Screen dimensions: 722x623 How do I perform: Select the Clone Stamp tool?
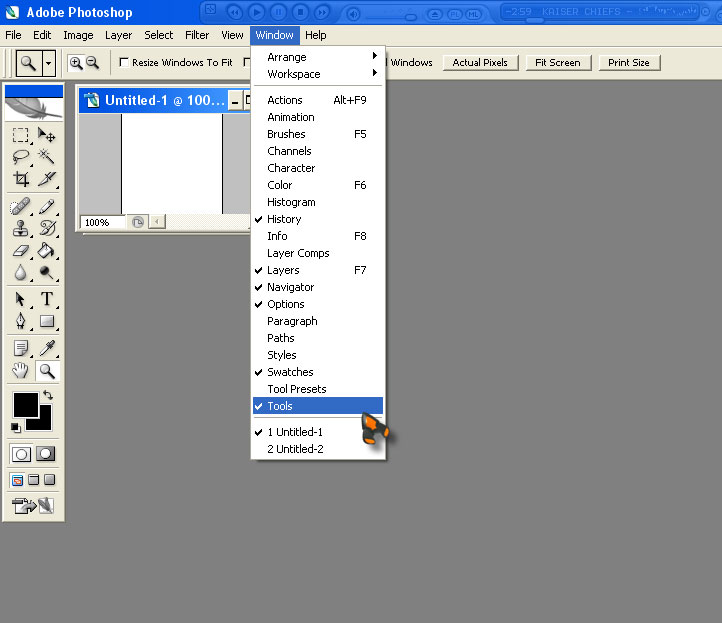click(x=20, y=228)
